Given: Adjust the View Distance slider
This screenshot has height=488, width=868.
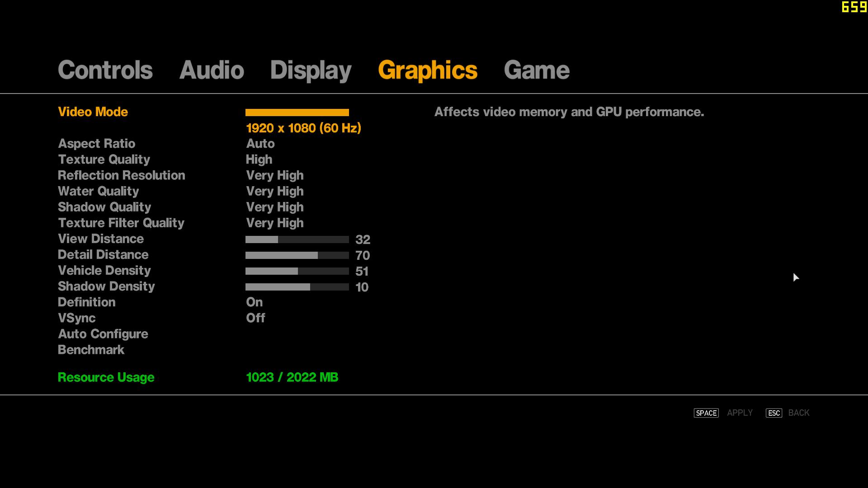Looking at the screenshot, I should click(297, 239).
